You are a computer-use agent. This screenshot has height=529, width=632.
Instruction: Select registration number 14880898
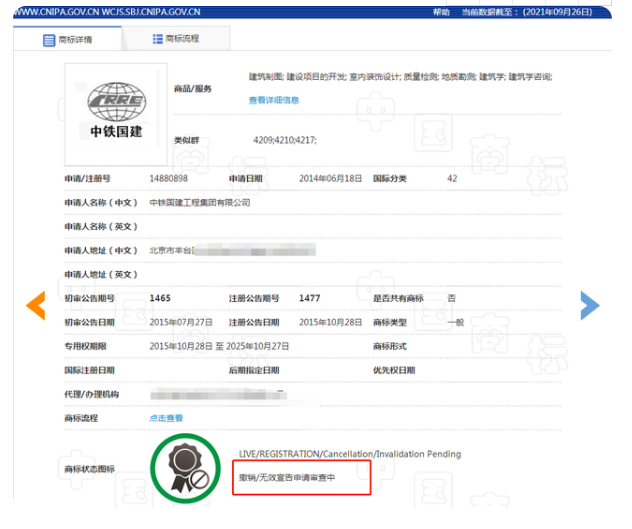coord(168,179)
